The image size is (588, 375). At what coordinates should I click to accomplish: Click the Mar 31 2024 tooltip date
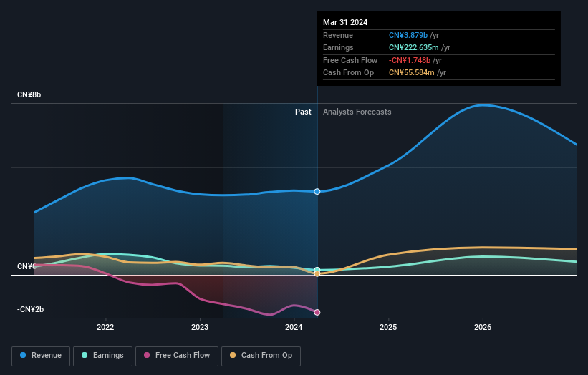click(345, 22)
